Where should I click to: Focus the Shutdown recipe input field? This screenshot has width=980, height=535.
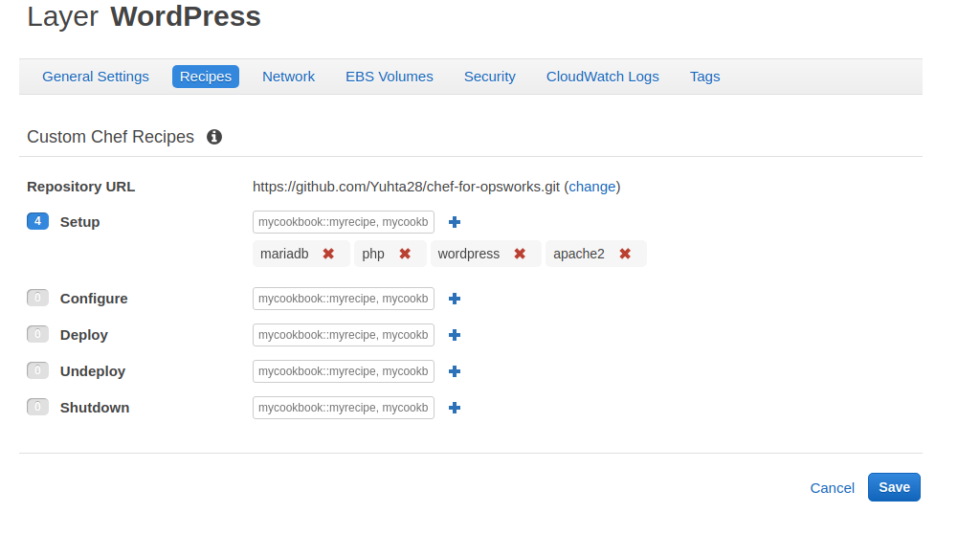click(344, 408)
